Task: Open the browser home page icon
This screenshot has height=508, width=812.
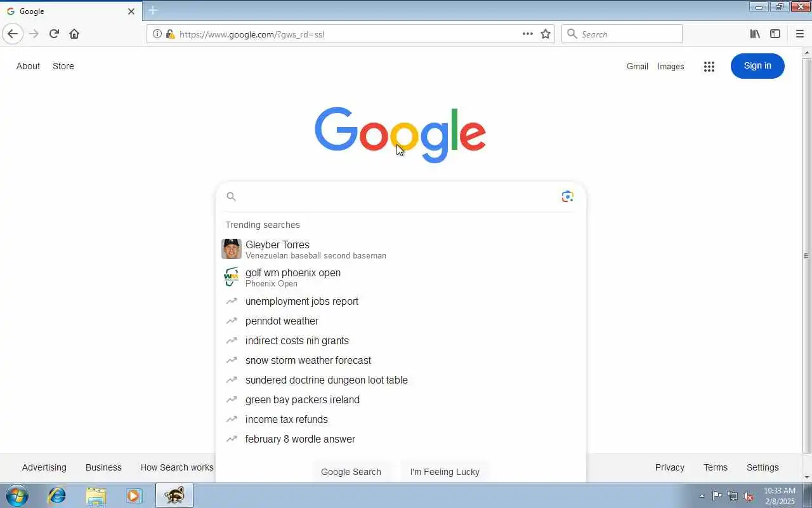Action: tap(74, 34)
